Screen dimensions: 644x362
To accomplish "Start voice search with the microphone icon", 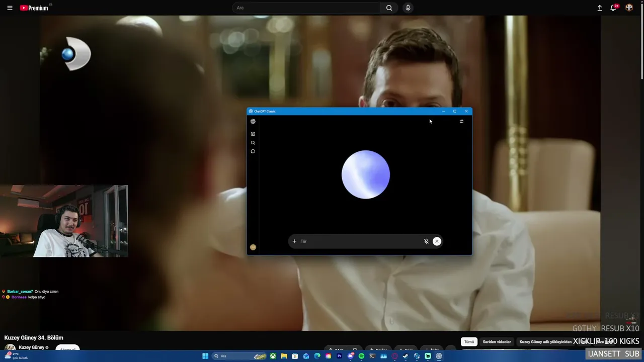I will pos(408,8).
